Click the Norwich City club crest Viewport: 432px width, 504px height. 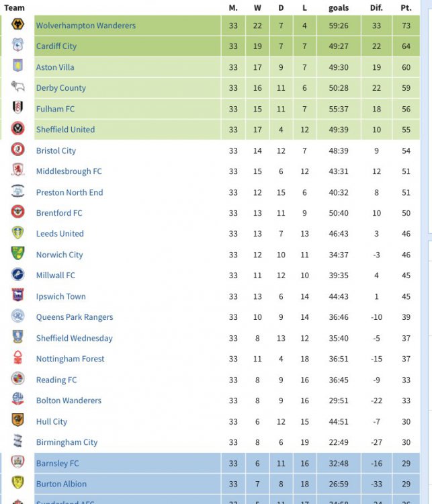[x=18, y=254]
